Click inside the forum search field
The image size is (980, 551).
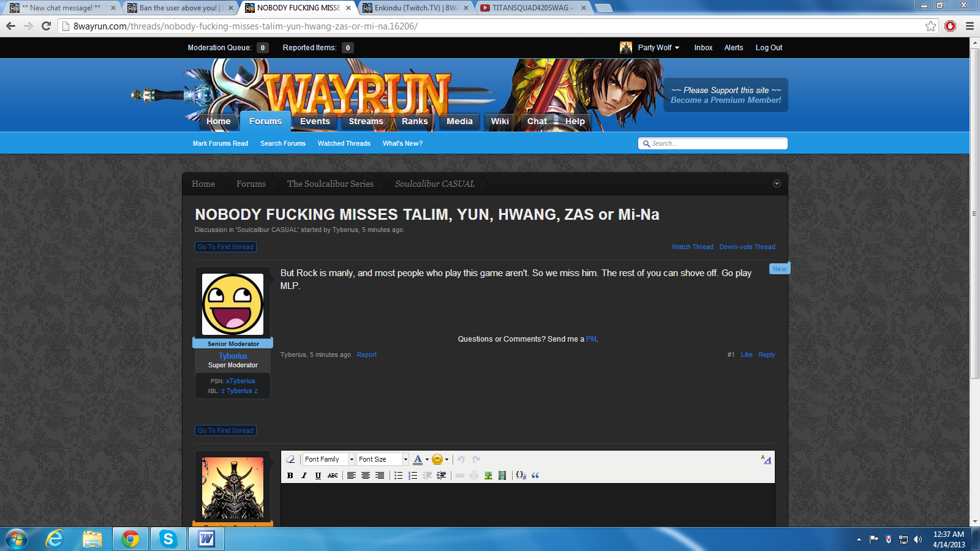pyautogui.click(x=713, y=143)
